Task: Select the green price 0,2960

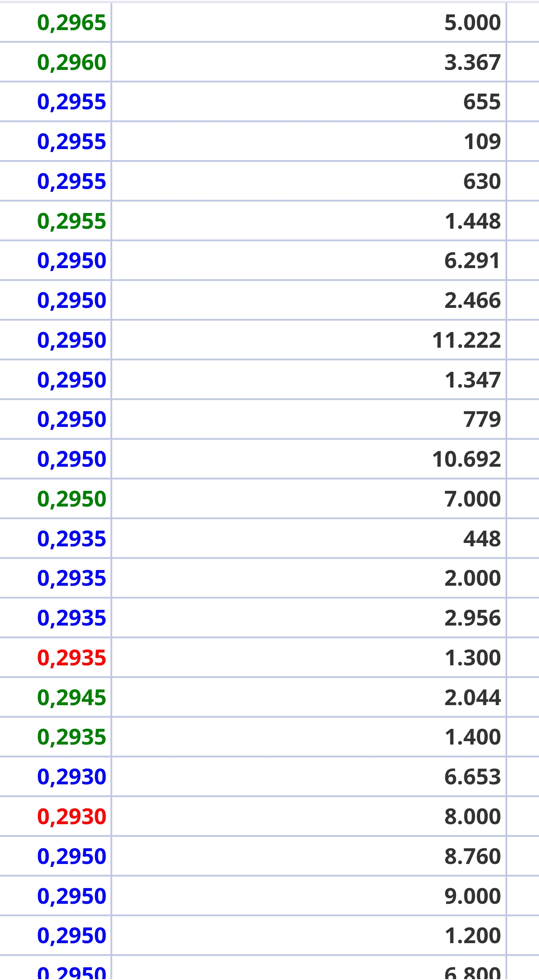Action: click(72, 63)
